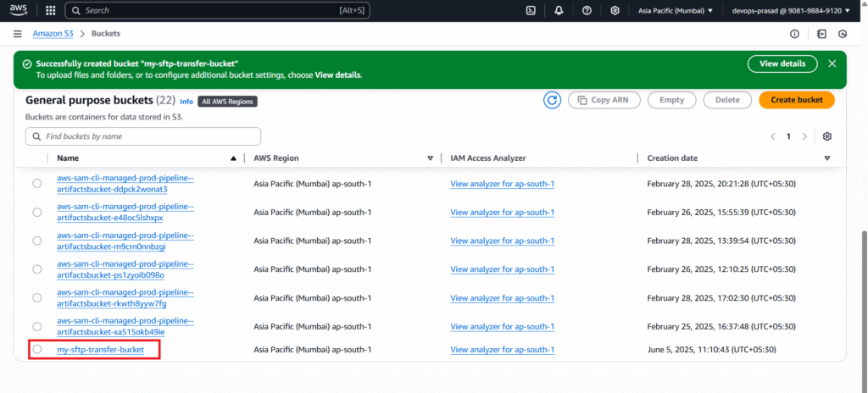Open the services grid menu icon
Screen dimensions: 868x393
pos(50,10)
